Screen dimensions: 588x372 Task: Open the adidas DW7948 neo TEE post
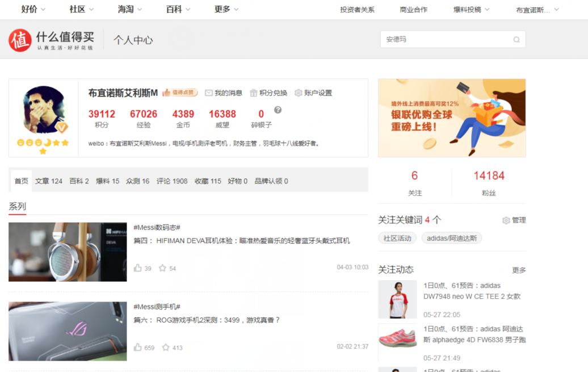coord(472,291)
